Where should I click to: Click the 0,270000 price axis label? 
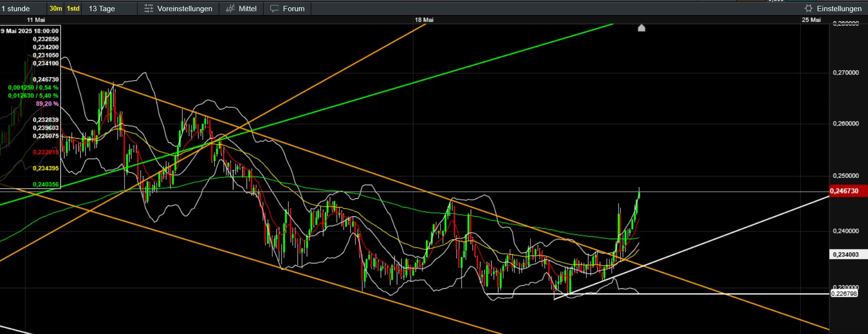[846, 73]
